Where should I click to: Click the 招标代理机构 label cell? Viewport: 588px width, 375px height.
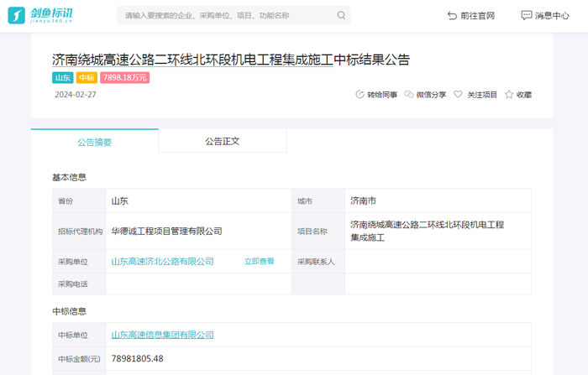79,232
